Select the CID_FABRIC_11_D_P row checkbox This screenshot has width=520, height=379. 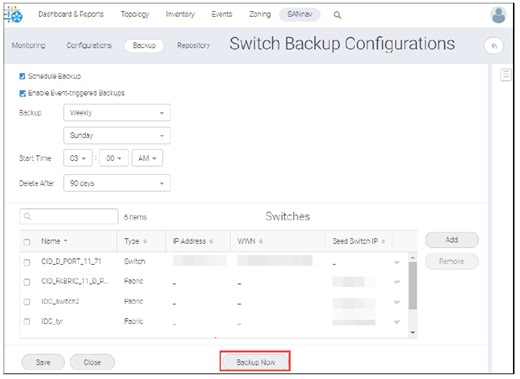27,282
